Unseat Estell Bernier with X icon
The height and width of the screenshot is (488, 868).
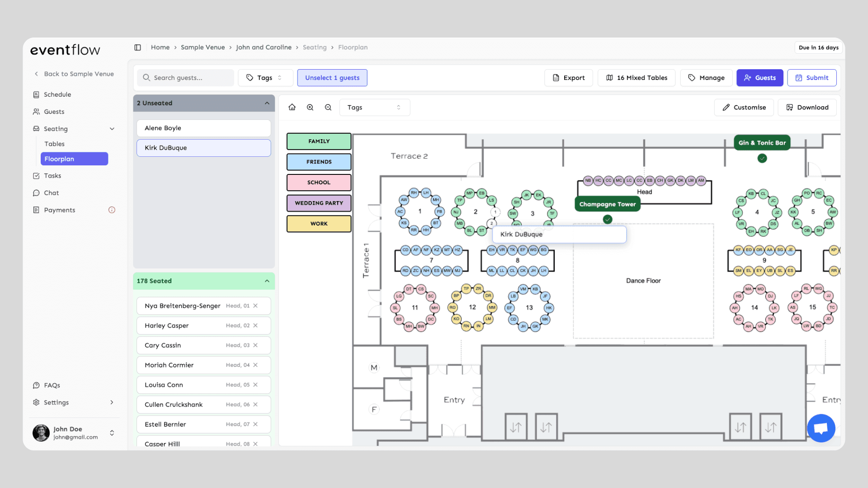[255, 424]
